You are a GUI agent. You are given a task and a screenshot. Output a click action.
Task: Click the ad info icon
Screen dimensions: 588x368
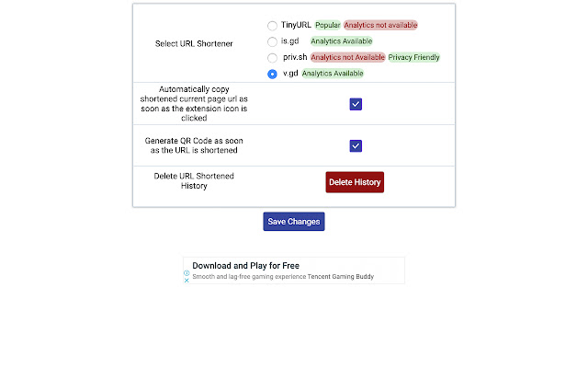[x=187, y=272]
